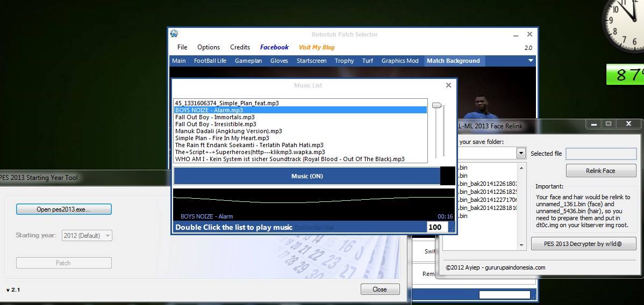Open the save folder dropdown in Face Relink
Screen dimensions: 644x305
point(521,154)
